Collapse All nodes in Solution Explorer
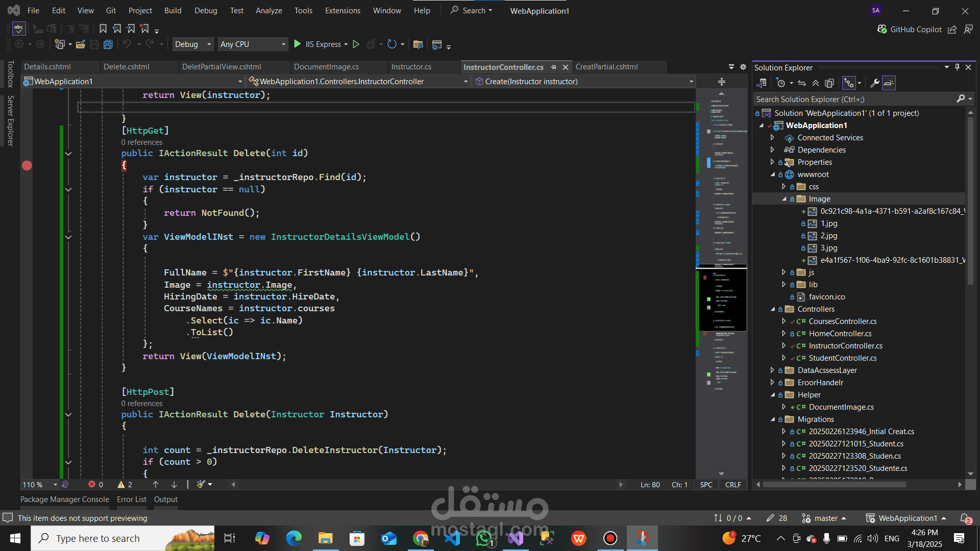 coord(816,83)
